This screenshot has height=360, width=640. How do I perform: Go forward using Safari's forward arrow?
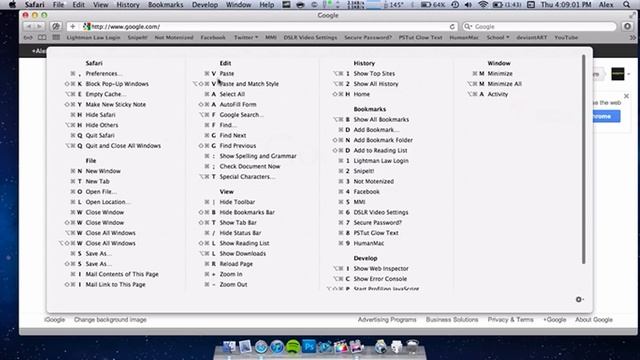[39, 27]
